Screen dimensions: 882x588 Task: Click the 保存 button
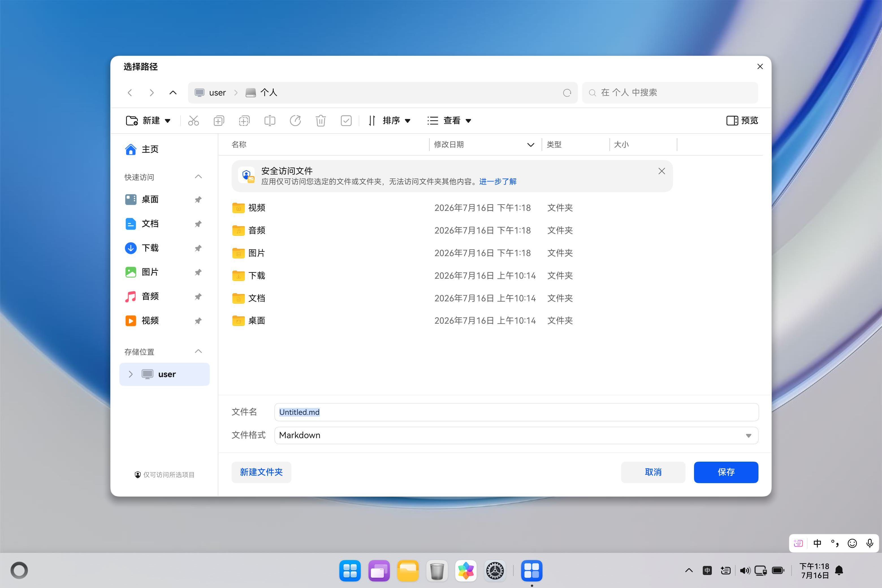coord(726,472)
